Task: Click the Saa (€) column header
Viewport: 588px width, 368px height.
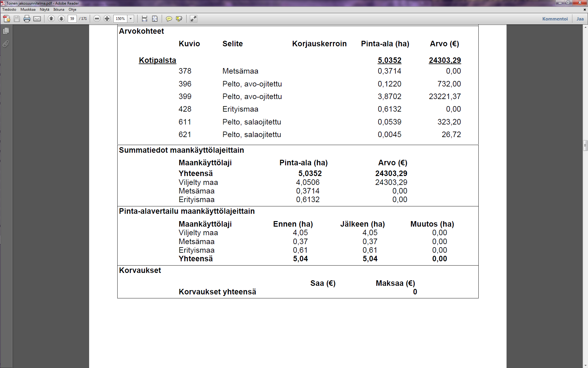Action: coord(323,283)
